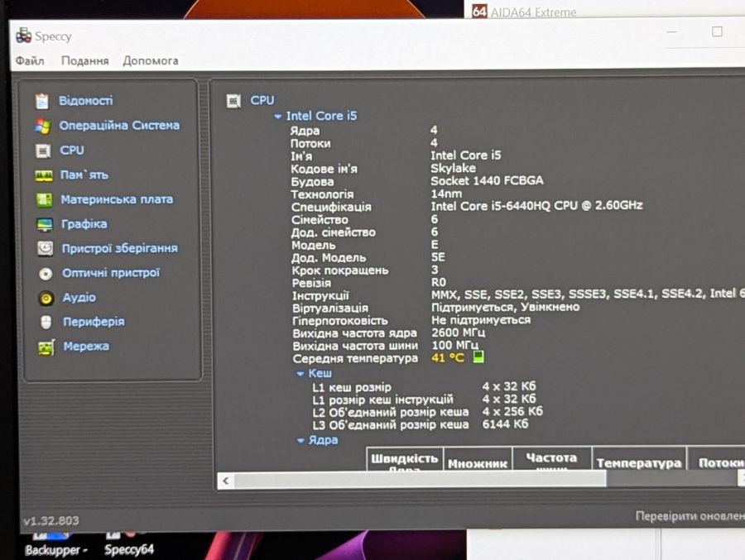Click the Аудіо speaker icon
745x560 pixels.
coord(46,298)
